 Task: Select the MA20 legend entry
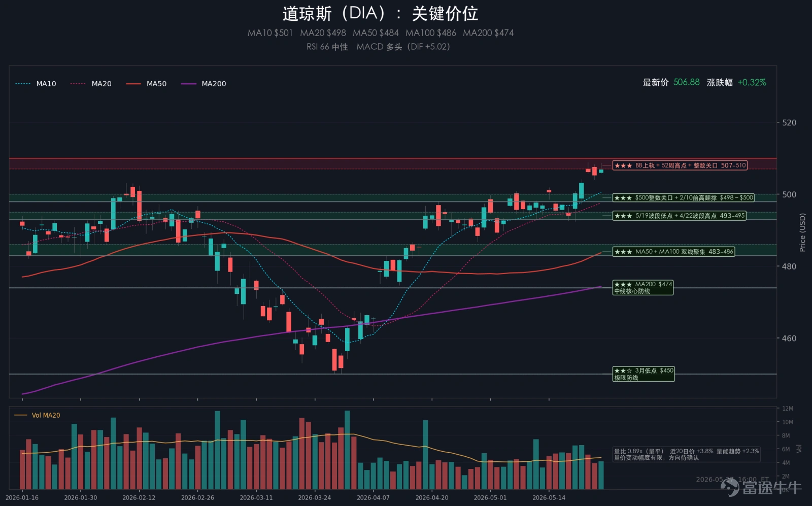point(91,84)
